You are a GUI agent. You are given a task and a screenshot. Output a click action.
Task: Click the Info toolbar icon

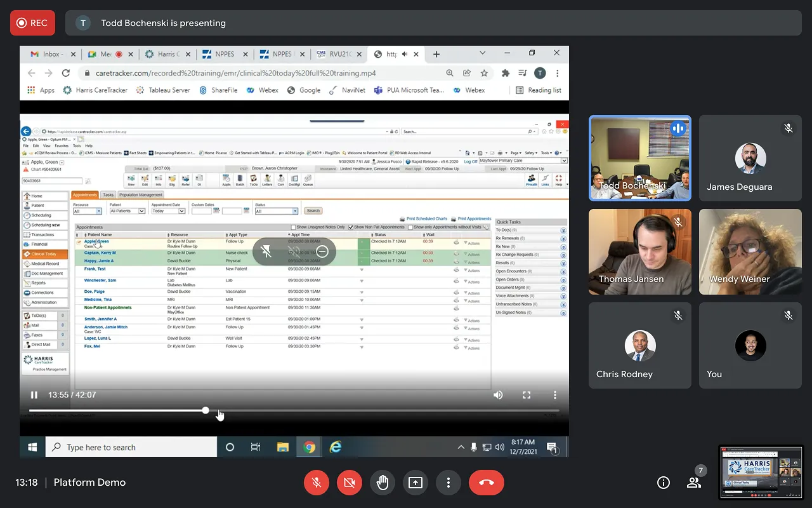[x=159, y=180]
